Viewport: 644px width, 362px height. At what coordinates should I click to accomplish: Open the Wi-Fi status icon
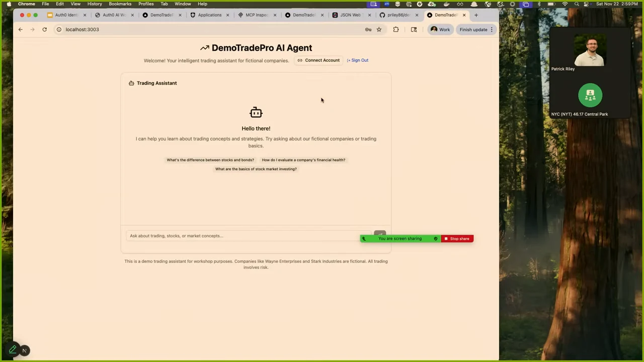565,4
